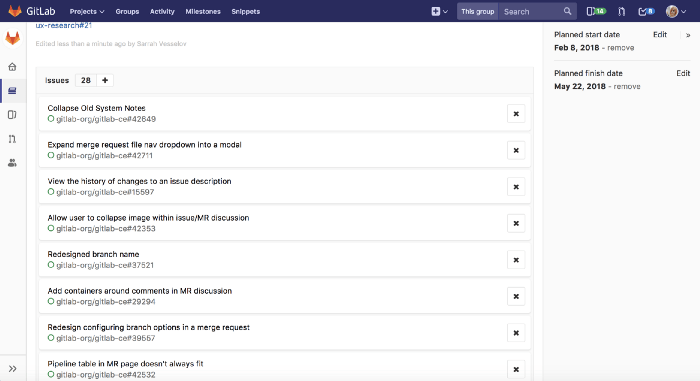Click open status icon of gitlab-ce#29294

51,301
